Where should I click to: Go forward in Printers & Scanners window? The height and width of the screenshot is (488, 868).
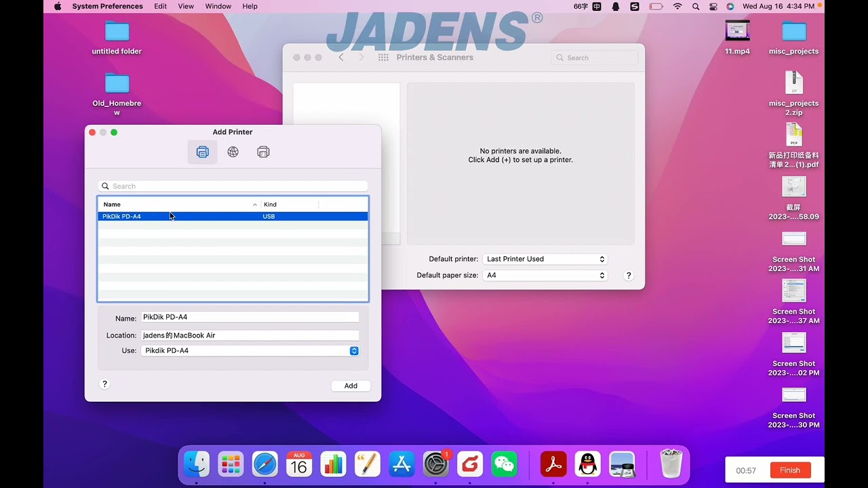(x=361, y=58)
